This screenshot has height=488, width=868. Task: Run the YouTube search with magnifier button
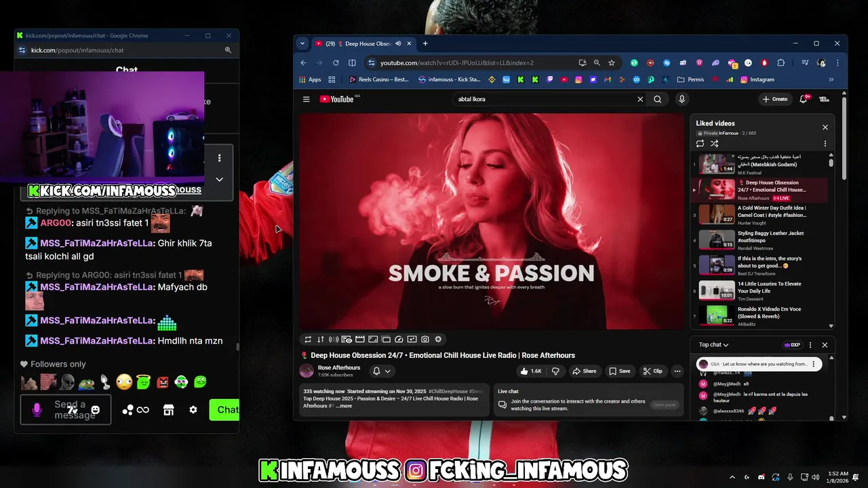(657, 99)
